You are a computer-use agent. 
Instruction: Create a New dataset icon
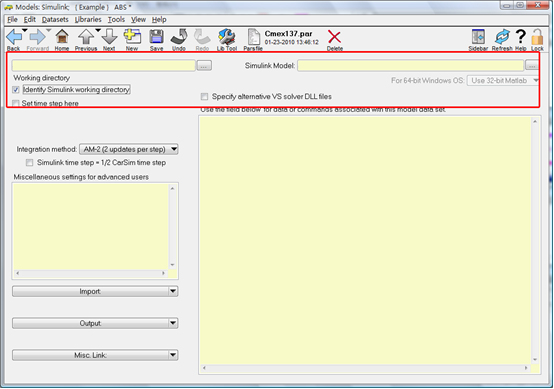(132, 37)
